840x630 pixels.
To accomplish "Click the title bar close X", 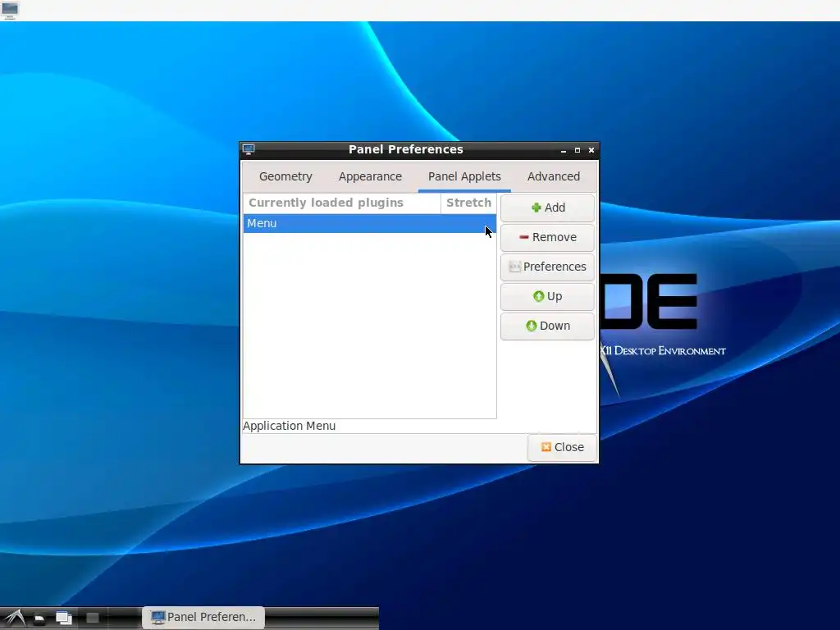I will 591,150.
